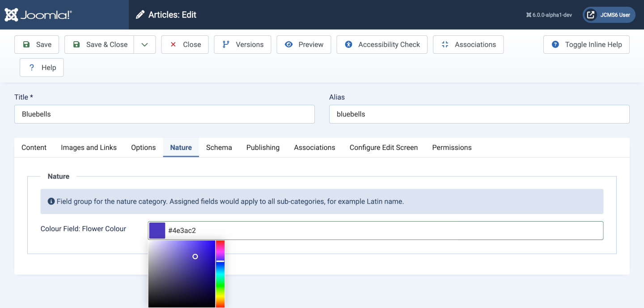644x308 pixels.
Task: Toggle inline help display
Action: point(586,44)
